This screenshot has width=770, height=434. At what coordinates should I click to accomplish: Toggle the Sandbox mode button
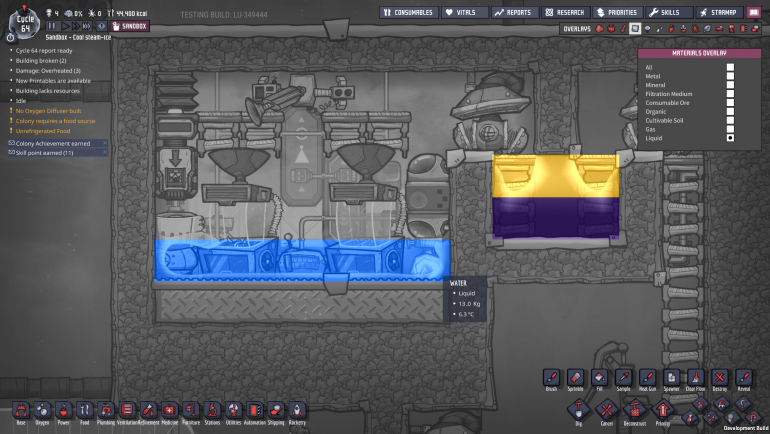pos(130,26)
